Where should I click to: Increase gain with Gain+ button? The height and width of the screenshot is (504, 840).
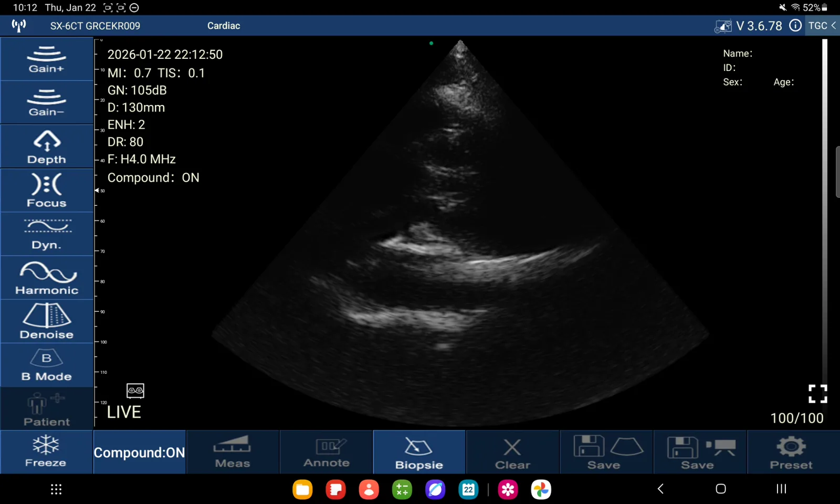(x=47, y=59)
